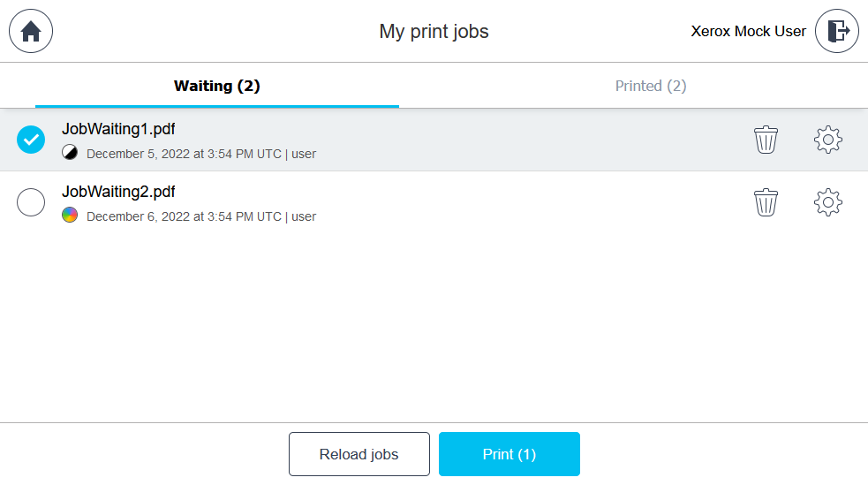Select the JobWaiting2.pdf checkbox
This screenshot has height=485, width=868.
31,202
